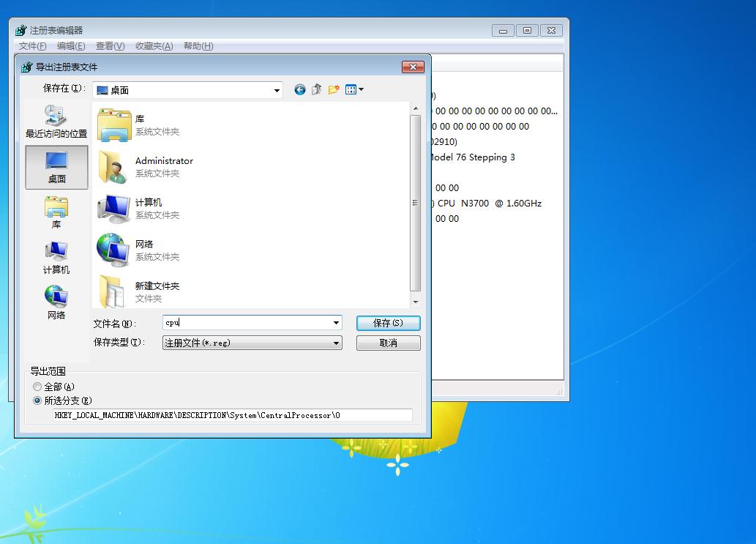756x544 pixels.
Task: Click the Up One Level folder icon
Action: click(x=316, y=89)
